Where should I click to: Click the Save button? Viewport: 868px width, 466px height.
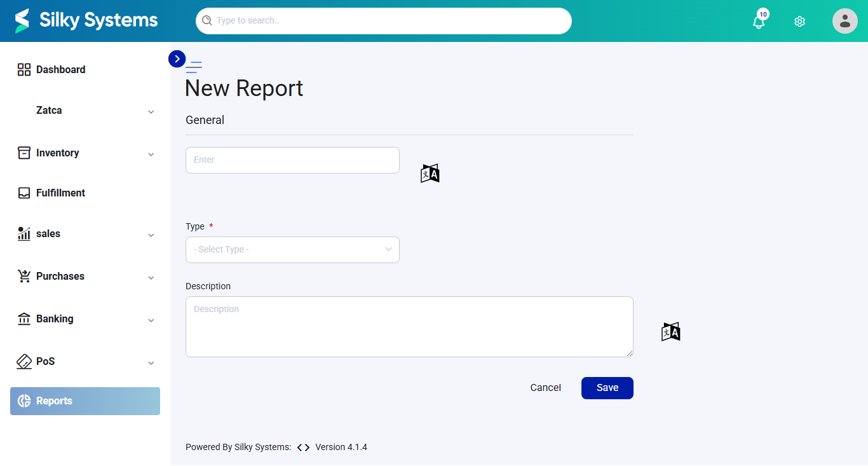607,388
